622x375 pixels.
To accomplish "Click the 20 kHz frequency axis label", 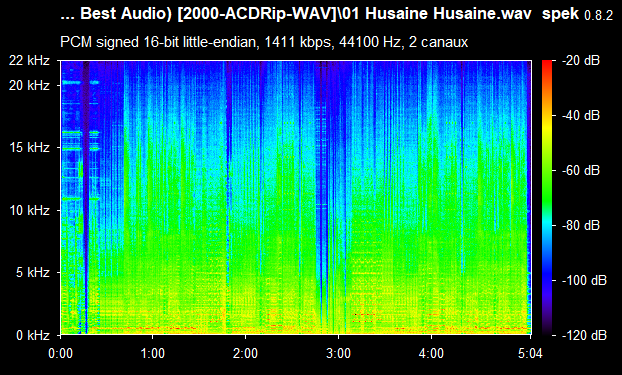I will [x=29, y=85].
